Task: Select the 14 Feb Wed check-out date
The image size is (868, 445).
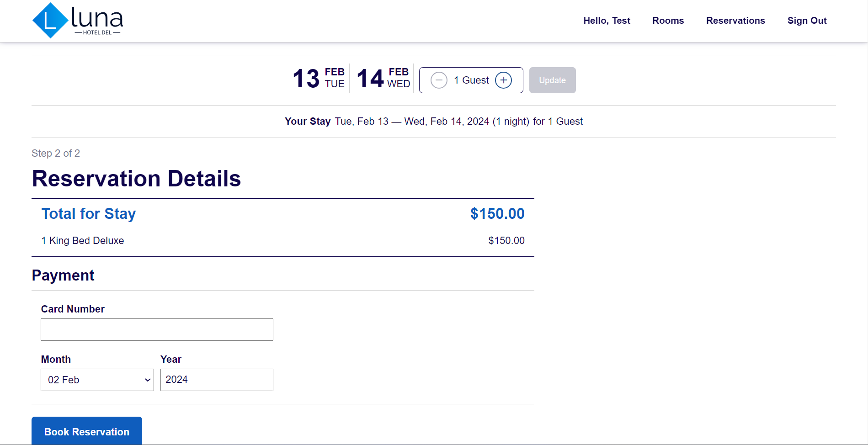Action: (x=383, y=78)
